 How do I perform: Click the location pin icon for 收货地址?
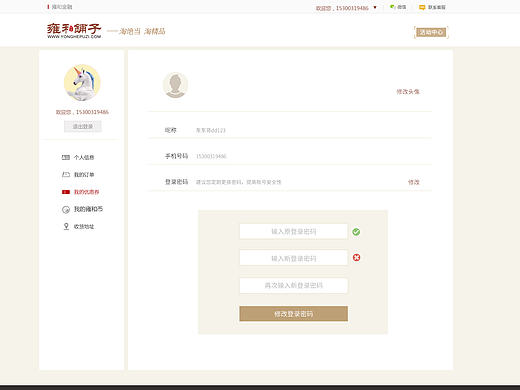[x=66, y=226]
